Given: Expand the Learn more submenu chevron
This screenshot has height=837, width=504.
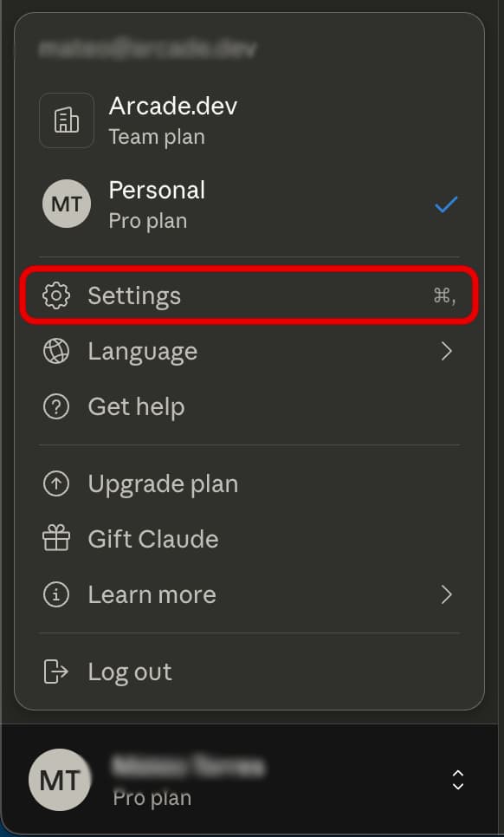Looking at the screenshot, I should click(447, 594).
